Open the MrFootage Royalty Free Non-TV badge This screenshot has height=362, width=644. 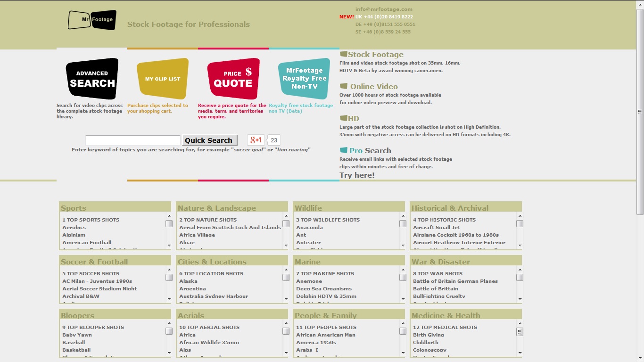(304, 79)
